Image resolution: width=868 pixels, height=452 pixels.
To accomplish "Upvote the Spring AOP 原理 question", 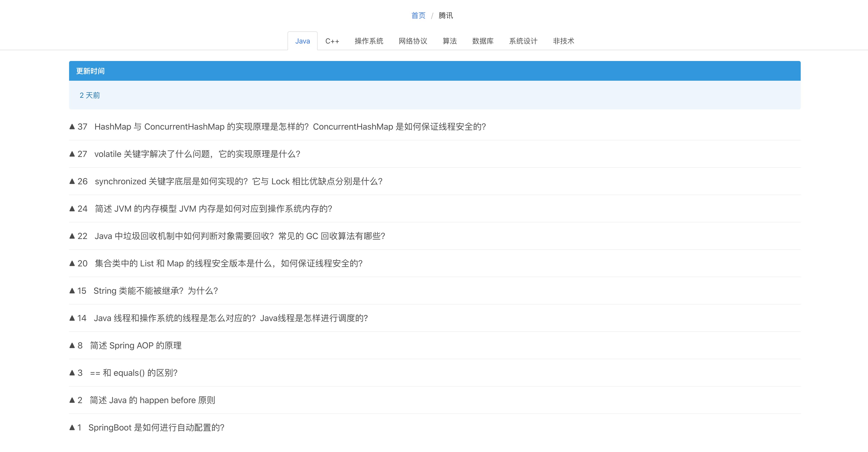I will point(72,345).
